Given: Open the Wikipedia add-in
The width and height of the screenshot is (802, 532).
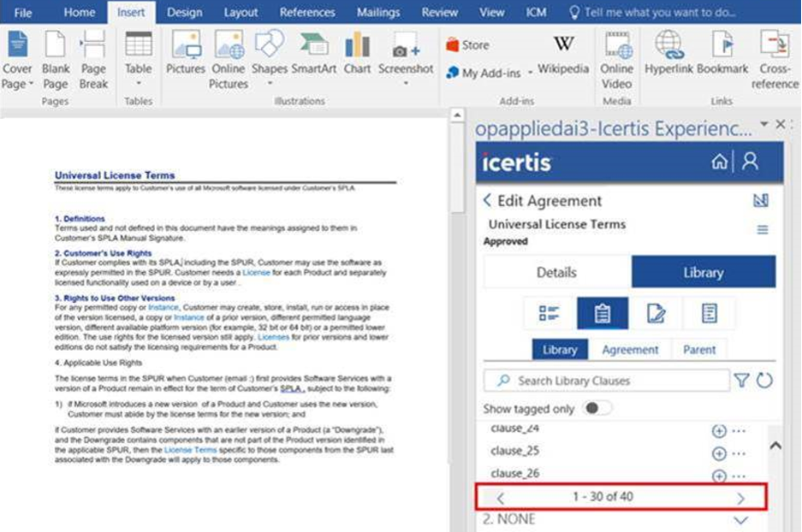Looking at the screenshot, I should pos(562,54).
